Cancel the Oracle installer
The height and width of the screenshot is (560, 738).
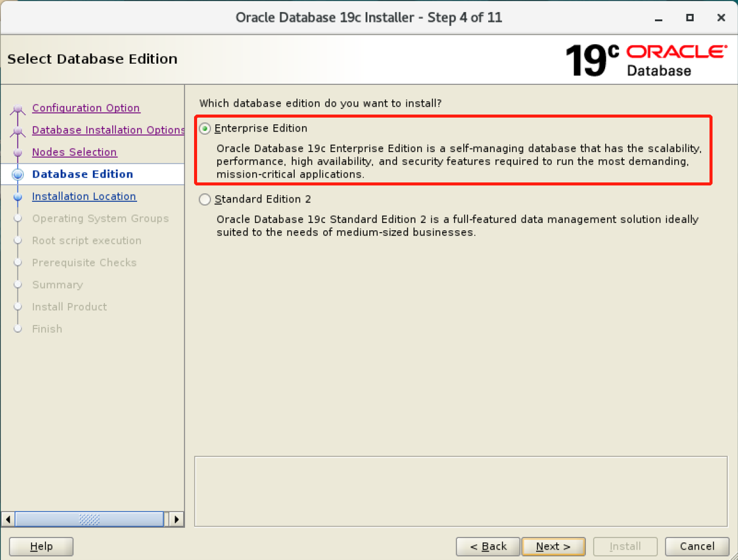pyautogui.click(x=697, y=547)
